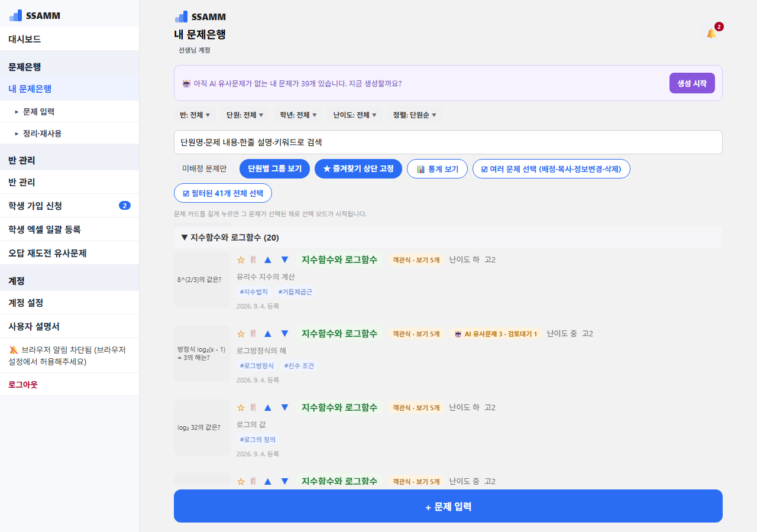757x532 pixels.
Task: Open thumbnail of 8^(2/3)의 값 problem
Action: point(202,280)
